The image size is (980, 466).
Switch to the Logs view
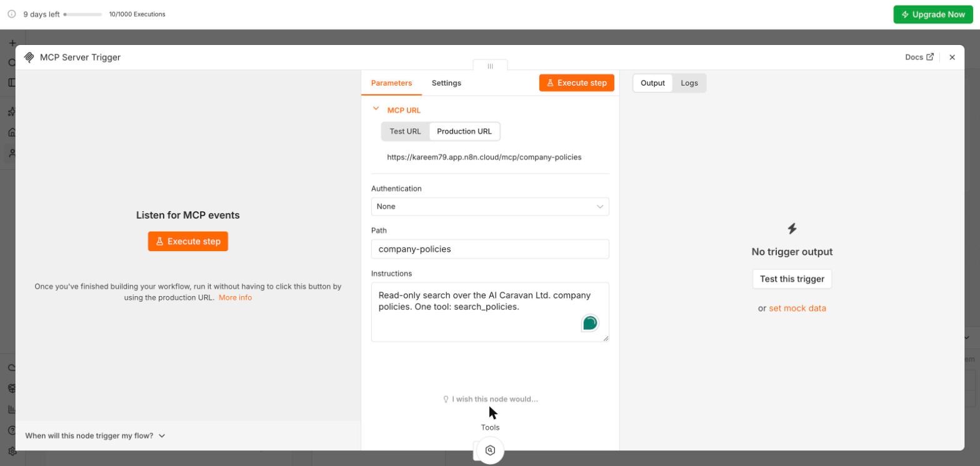pyautogui.click(x=689, y=83)
